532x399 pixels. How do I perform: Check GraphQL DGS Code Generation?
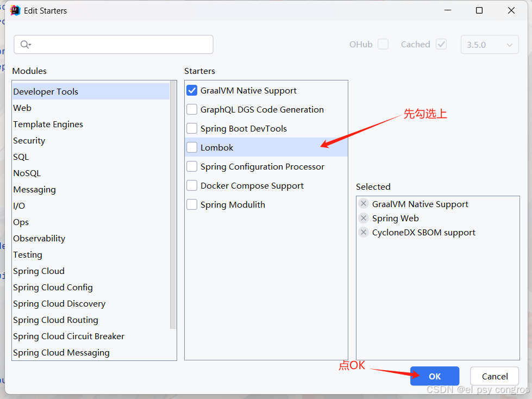[192, 110]
